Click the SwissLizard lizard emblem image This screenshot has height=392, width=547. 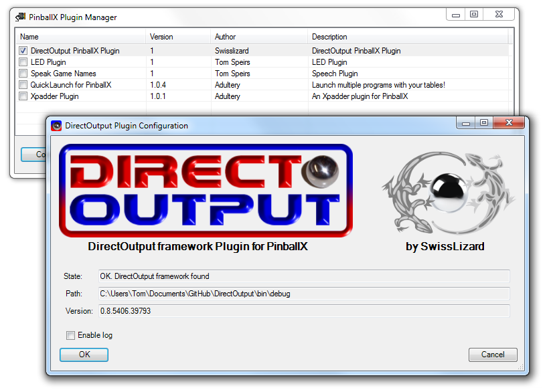click(448, 193)
